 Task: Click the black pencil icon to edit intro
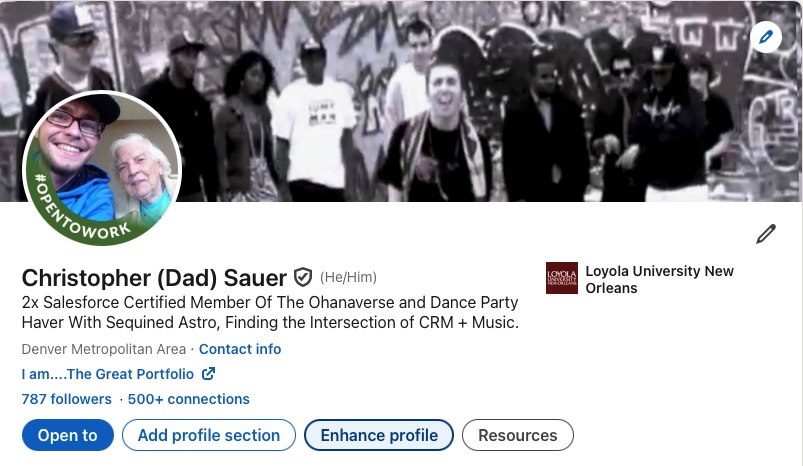pos(766,234)
